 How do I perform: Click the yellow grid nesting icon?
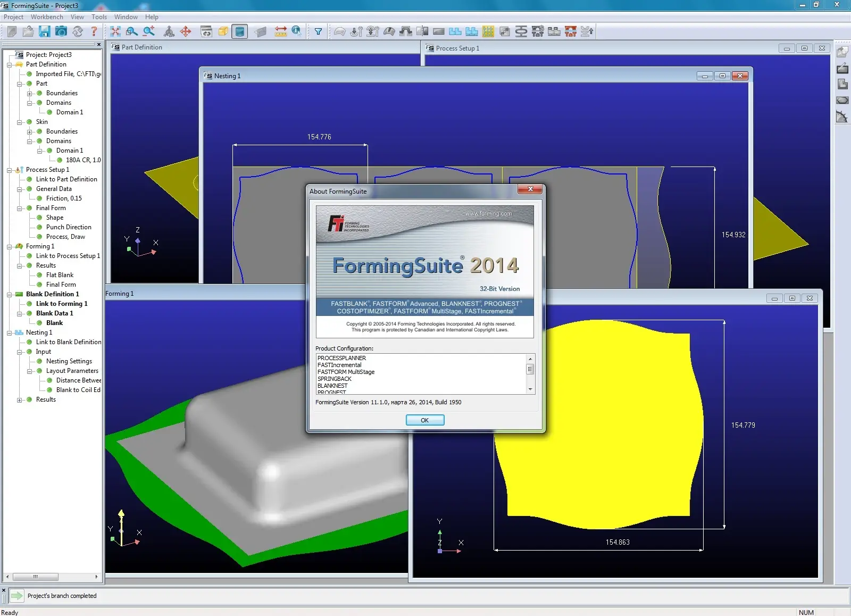[x=488, y=31]
